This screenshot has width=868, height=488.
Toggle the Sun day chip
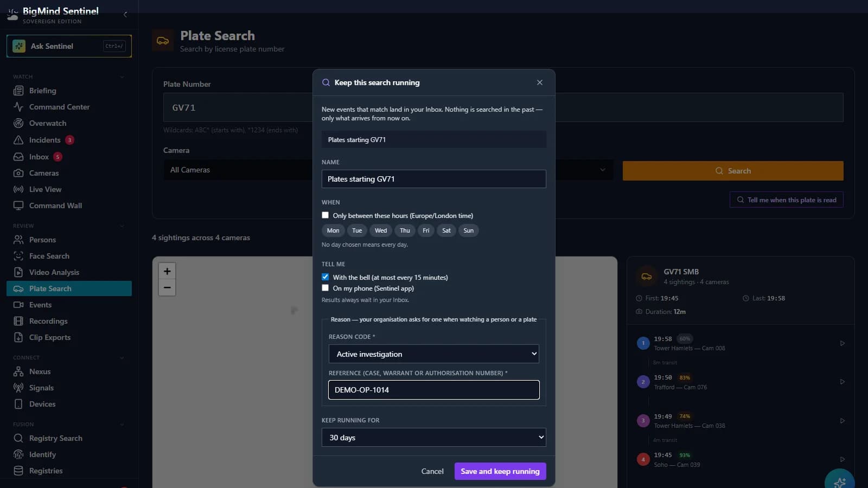(x=469, y=230)
